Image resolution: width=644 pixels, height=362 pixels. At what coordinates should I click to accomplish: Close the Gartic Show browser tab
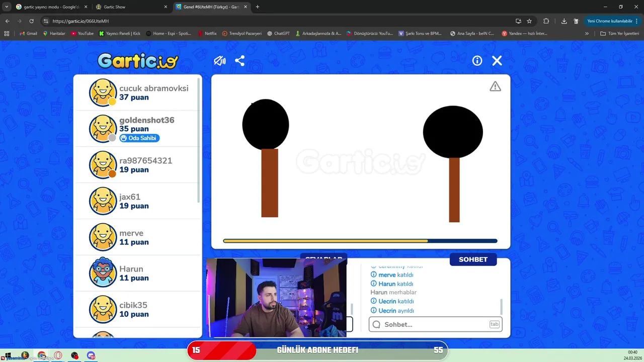[166, 7]
